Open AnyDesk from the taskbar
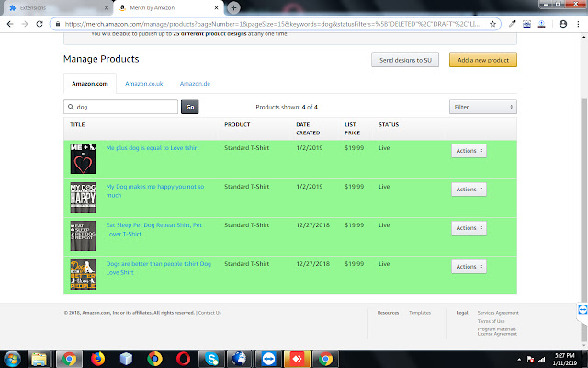Screen dimensions: 588x368 tap(297, 359)
